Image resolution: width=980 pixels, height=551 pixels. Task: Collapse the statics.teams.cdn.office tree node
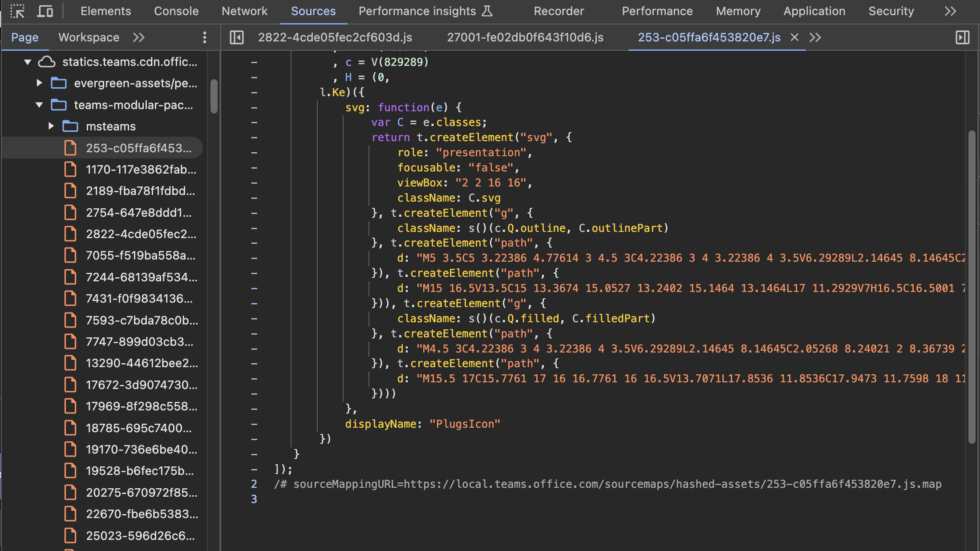28,62
